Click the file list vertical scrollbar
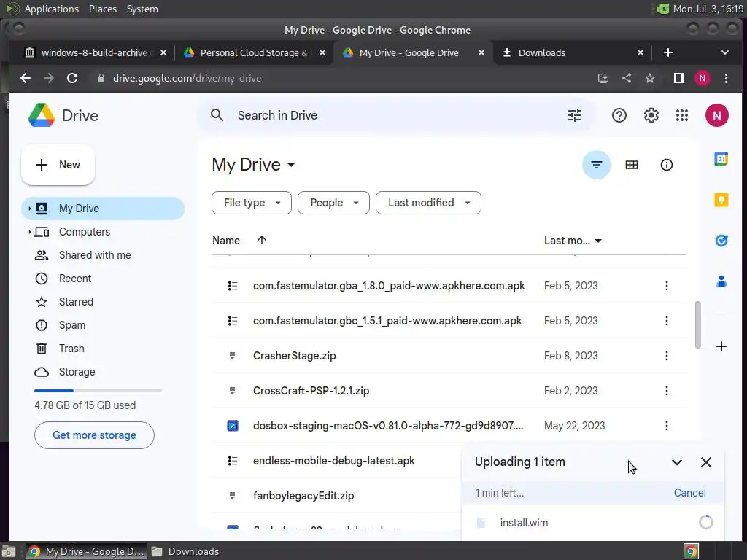Viewport: 747px width, 560px height. (x=697, y=324)
